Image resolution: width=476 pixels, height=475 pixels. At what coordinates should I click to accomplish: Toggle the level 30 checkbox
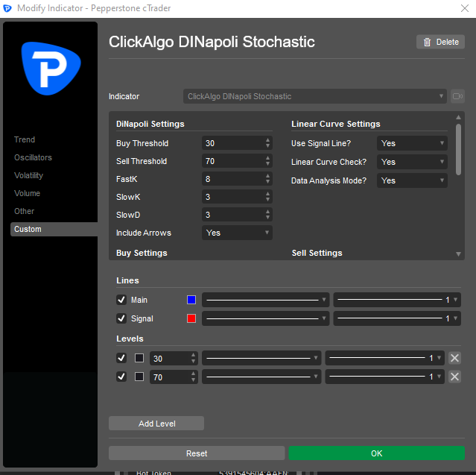click(121, 359)
